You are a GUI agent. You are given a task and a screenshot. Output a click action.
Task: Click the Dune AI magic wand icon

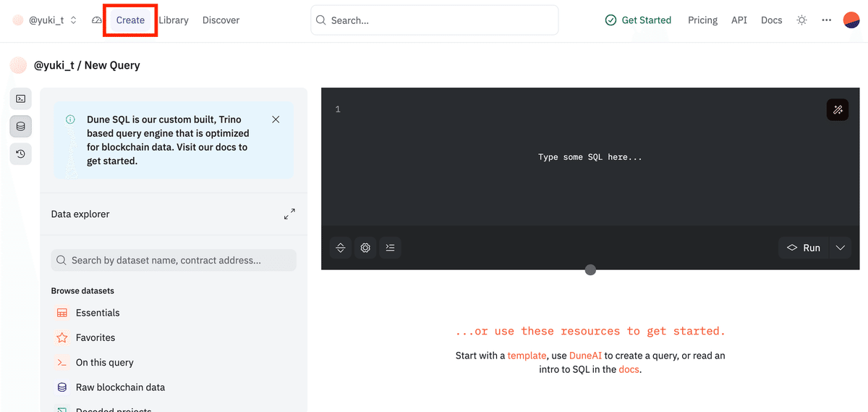(x=838, y=109)
